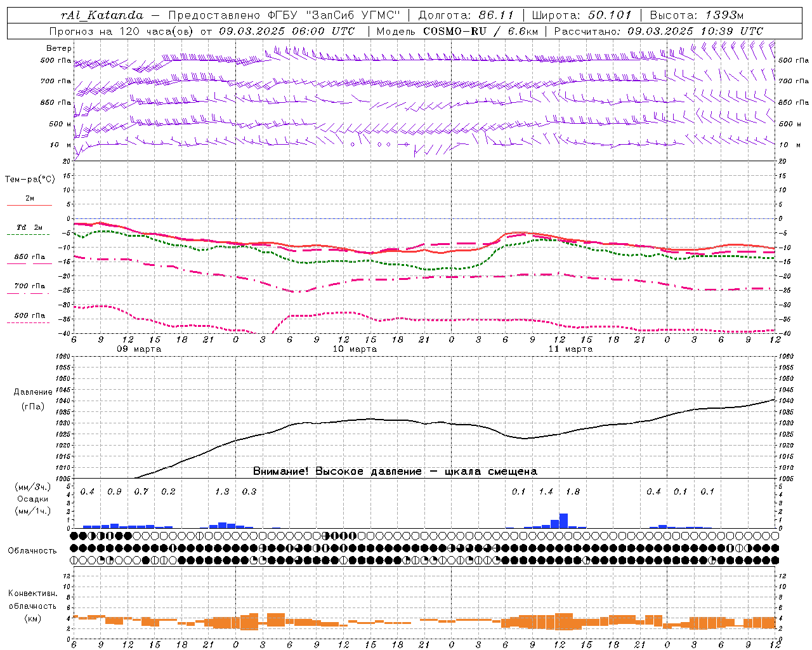812x650 pixels.
Task: Select the Тем-ра(°C) temperature label
Action: pyautogui.click(x=30, y=180)
